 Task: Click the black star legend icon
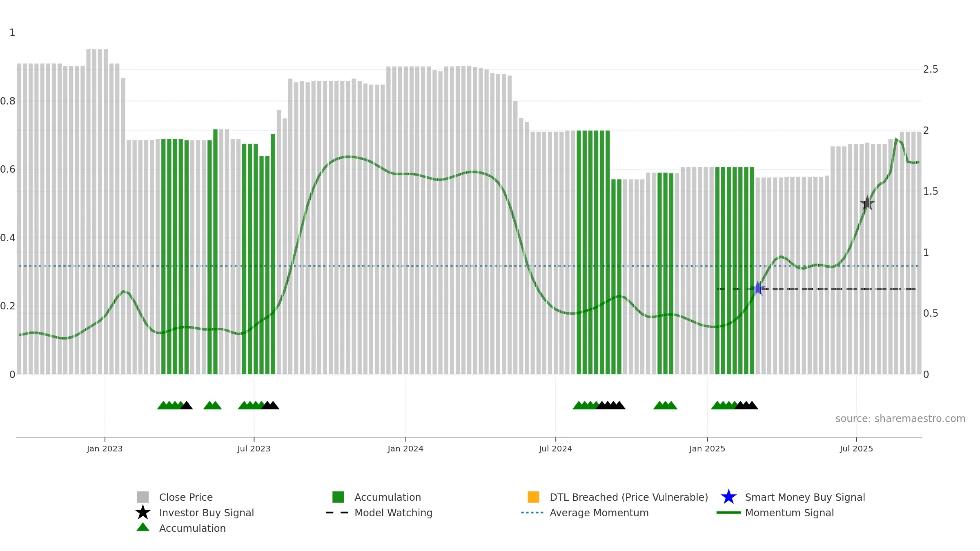tap(143, 513)
